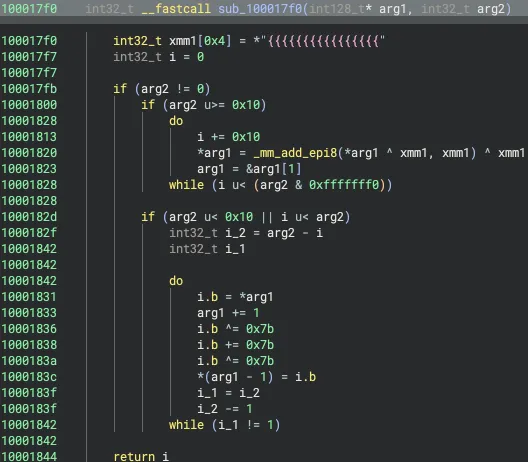Viewport: 528px width, 462px height.
Task: Click the "int32_t i = 0" declaration
Action: pyautogui.click(x=159, y=57)
